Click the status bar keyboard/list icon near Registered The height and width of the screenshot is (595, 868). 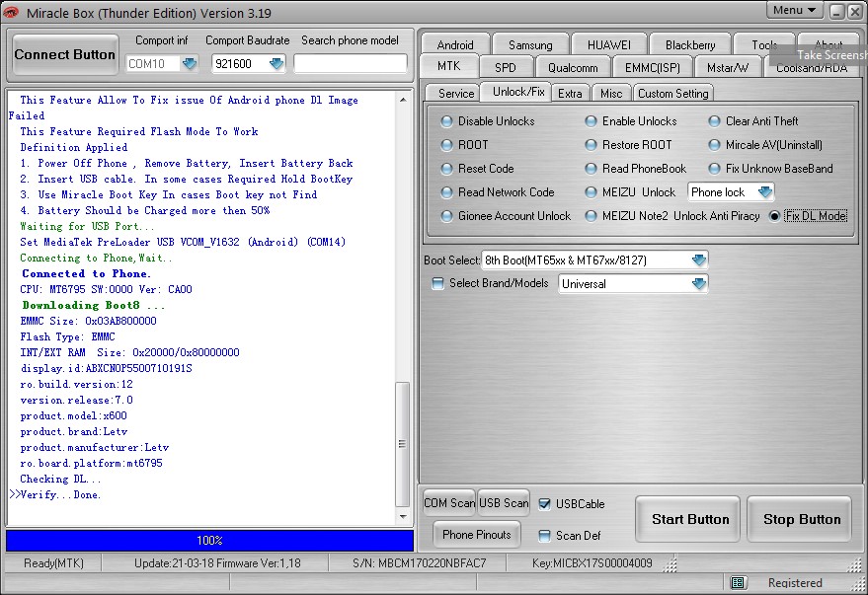[x=737, y=582]
